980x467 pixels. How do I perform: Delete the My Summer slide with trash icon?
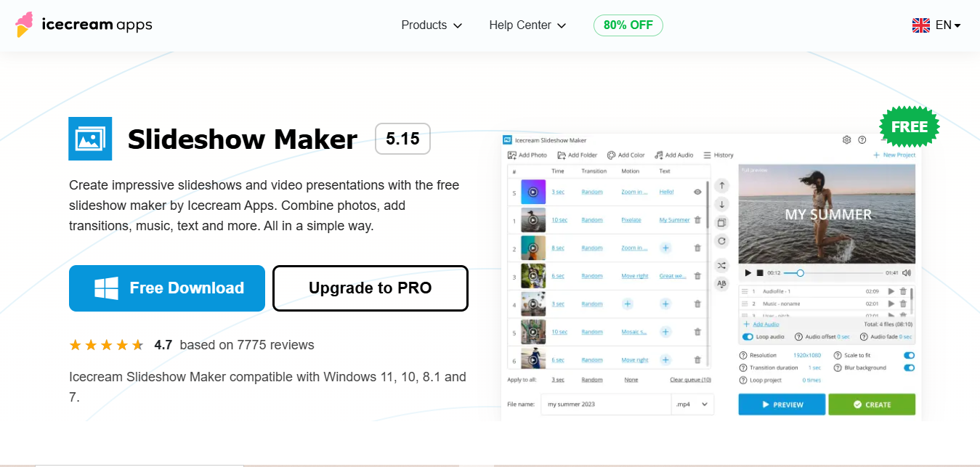(x=697, y=219)
